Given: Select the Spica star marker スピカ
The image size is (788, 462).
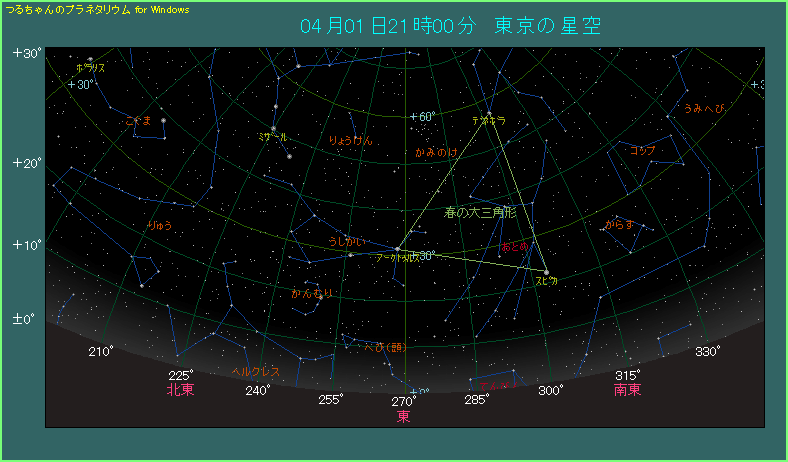Looking at the screenshot, I should click(547, 271).
